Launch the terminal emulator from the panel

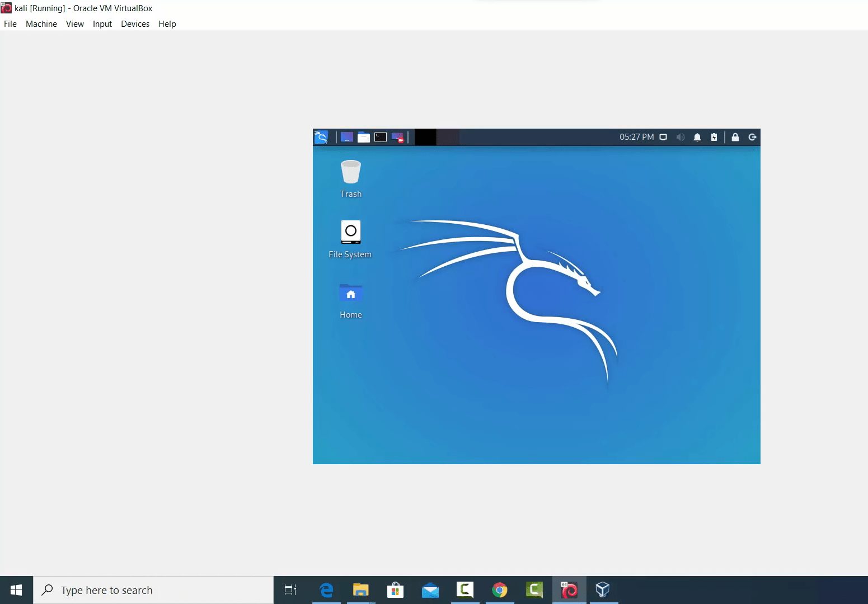[x=381, y=137]
